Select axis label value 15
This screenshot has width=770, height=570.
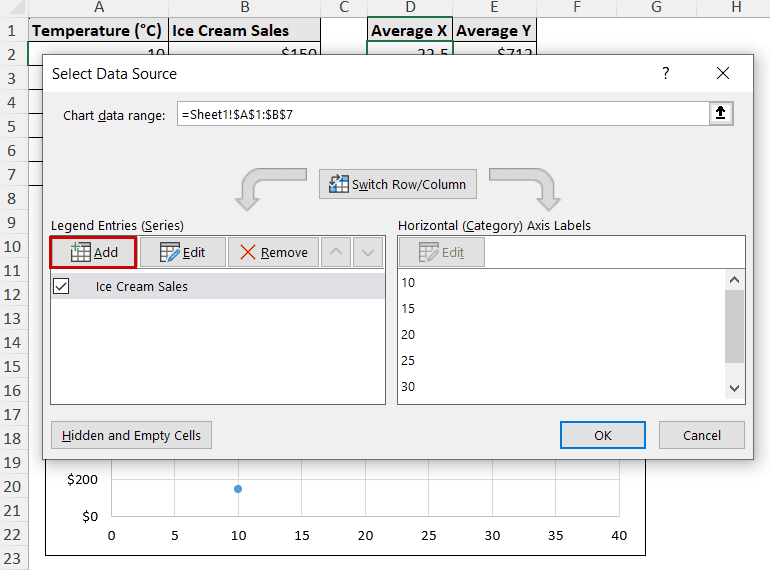pos(408,309)
